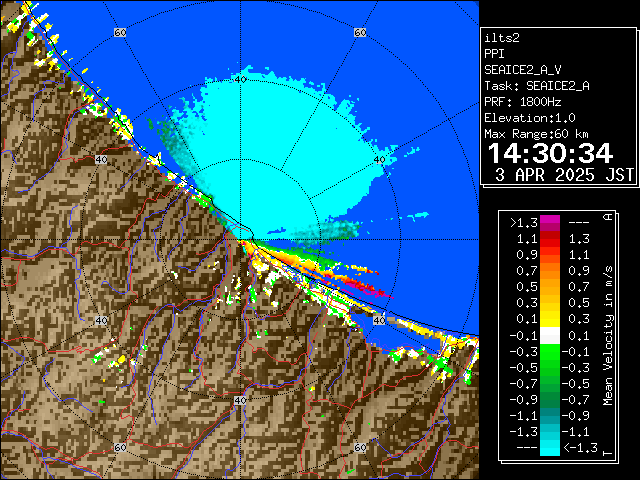This screenshot has width=640, height=480.
Task: Click the product name "SEAICE2_A_V"
Action: (523, 70)
